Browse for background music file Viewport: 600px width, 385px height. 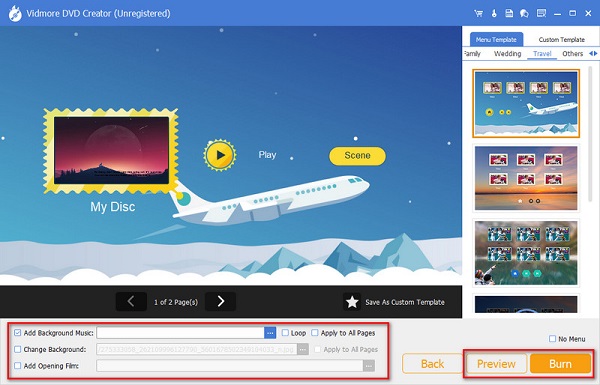[270, 333]
